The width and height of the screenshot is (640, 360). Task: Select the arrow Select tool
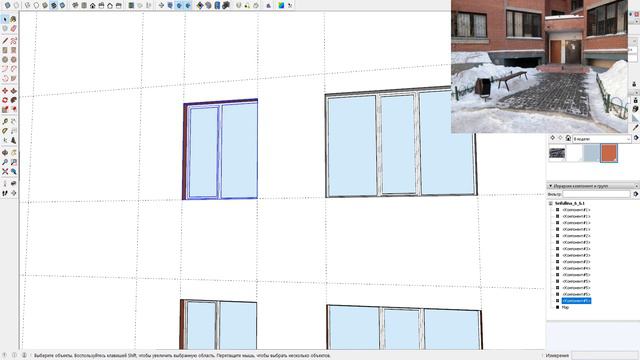point(5,19)
